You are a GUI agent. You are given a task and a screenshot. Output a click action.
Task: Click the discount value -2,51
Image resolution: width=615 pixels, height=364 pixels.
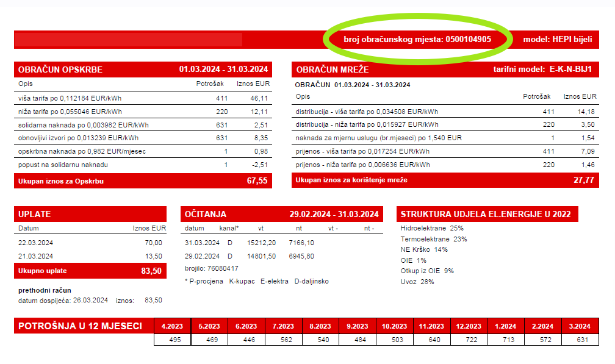pyautogui.click(x=260, y=165)
